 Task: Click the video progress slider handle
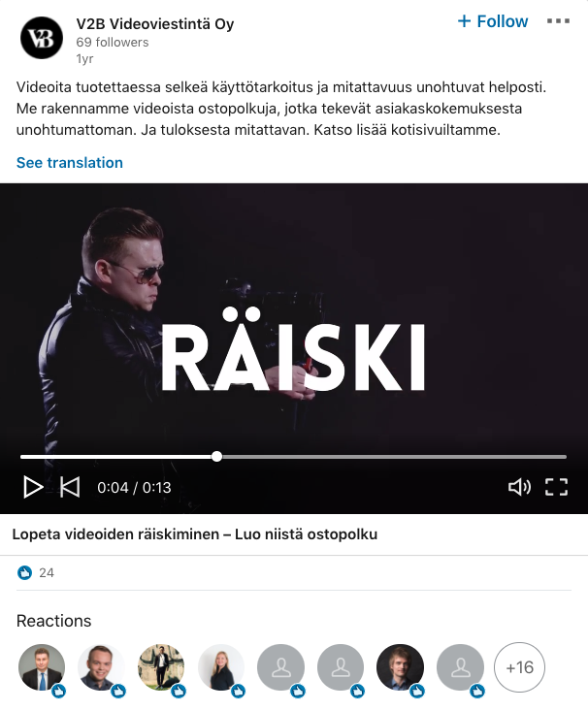coord(217,457)
